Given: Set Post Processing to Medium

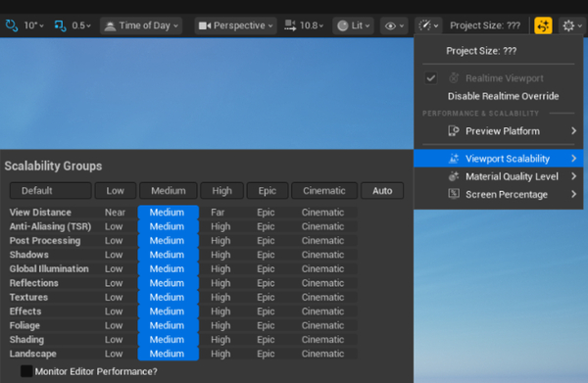Looking at the screenshot, I should (x=167, y=241).
